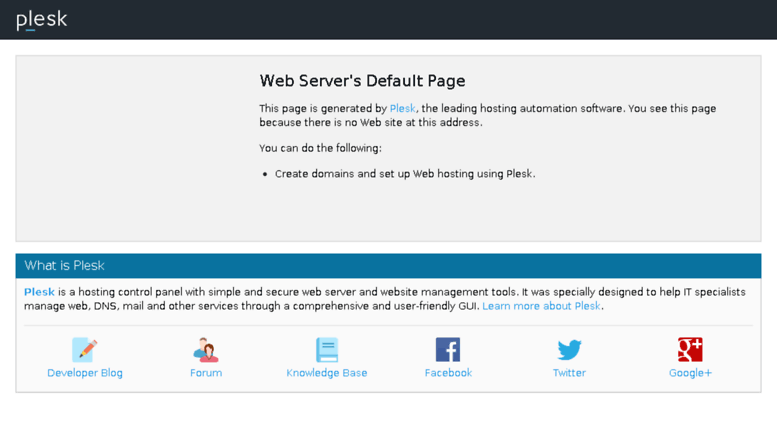Click the Google+ logo icon
The width and height of the screenshot is (777, 423).
coord(690,350)
